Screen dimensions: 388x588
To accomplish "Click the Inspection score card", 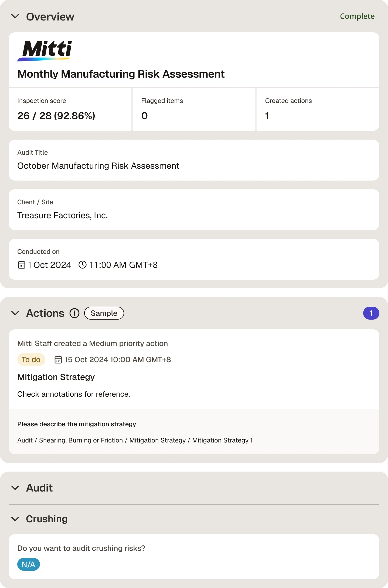I will 70,109.
